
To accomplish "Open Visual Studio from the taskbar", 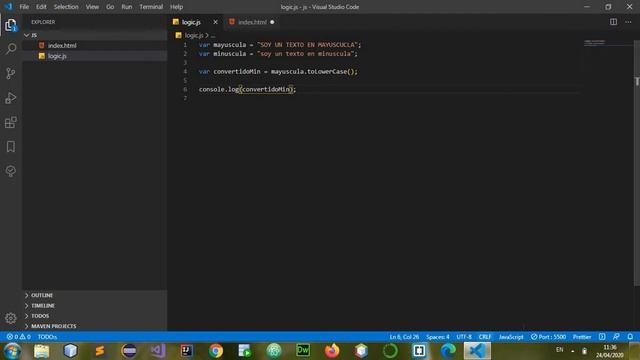I will 158,351.
